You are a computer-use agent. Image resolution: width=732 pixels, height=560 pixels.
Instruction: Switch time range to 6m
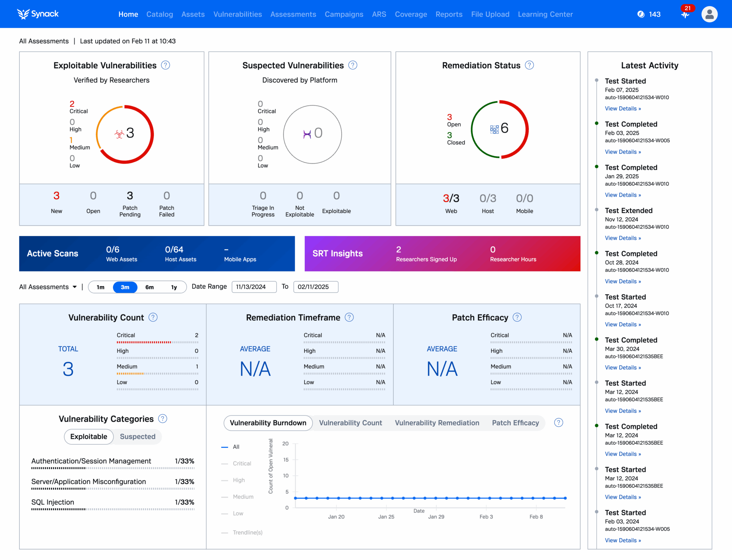[149, 287]
